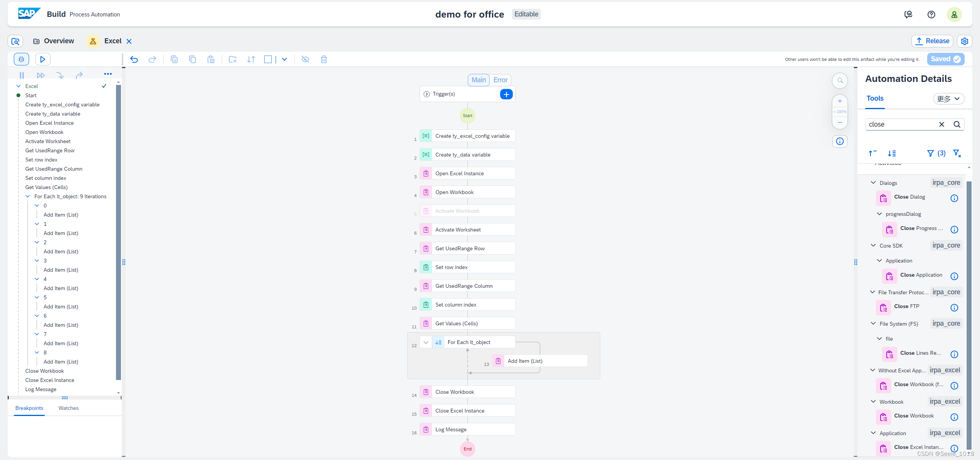Click the undo arrow in toolbar

click(x=134, y=59)
